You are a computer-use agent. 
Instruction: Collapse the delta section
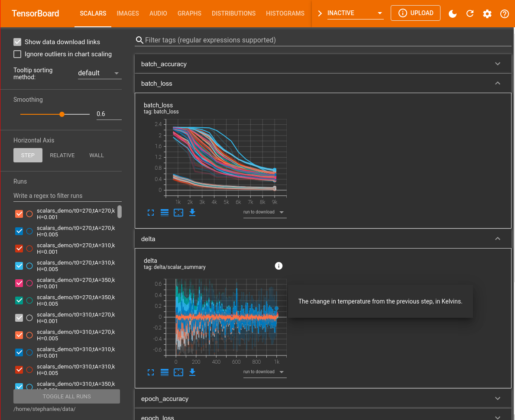point(497,239)
